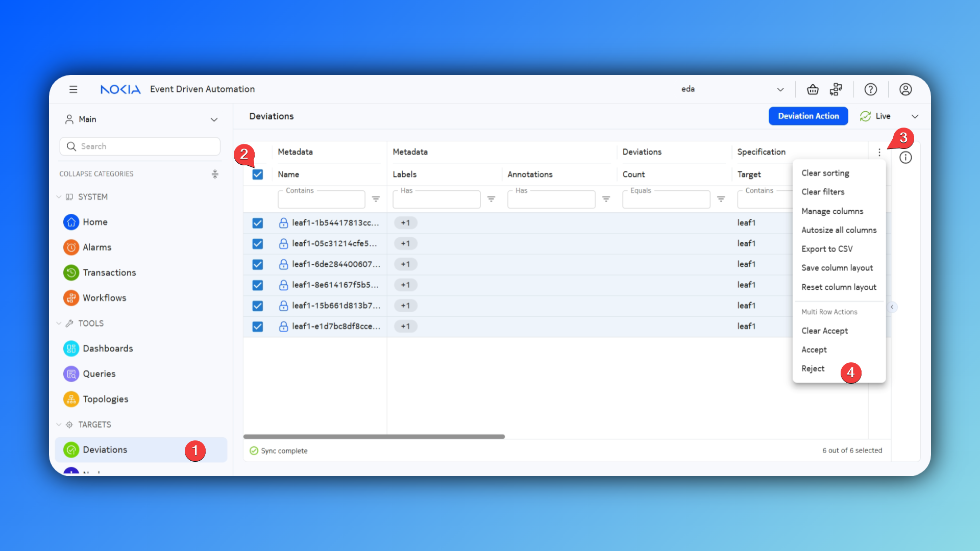
Task: Uncheck the leaf1-e1d7bc8df8cce row checkbox
Action: (258, 327)
